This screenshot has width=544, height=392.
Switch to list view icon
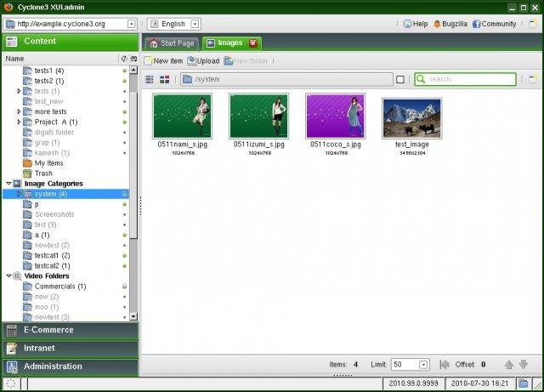point(150,79)
